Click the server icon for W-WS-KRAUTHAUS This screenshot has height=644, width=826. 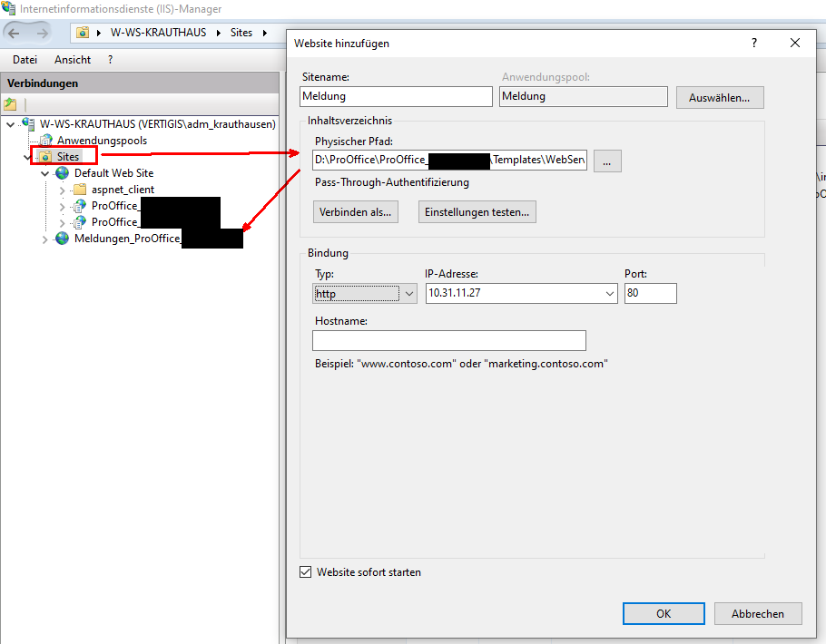[x=28, y=123]
